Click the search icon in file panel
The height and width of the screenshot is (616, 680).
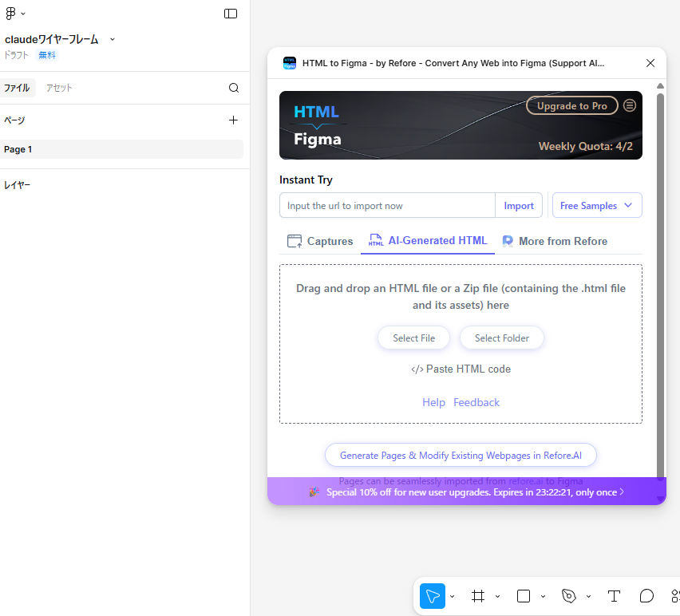coord(234,88)
